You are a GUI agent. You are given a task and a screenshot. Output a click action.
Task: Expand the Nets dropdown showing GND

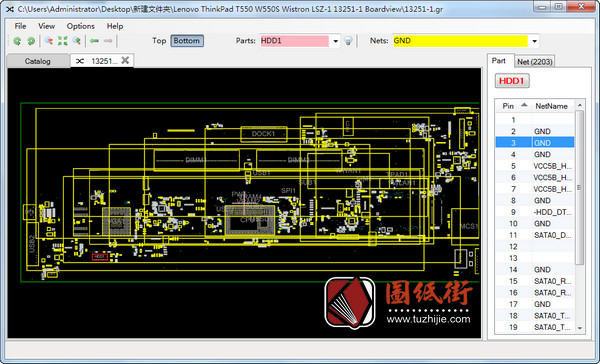click(534, 41)
